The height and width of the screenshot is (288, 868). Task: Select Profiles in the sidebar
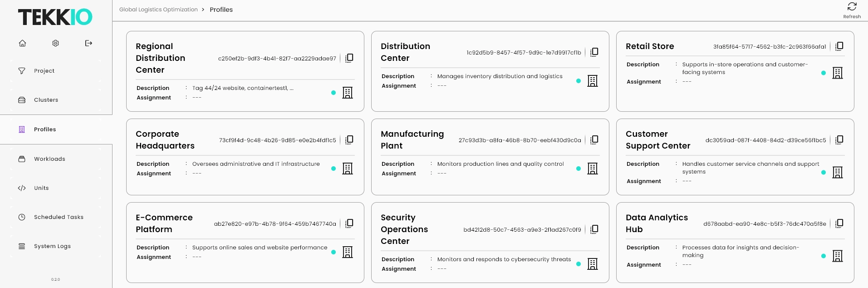56,129
